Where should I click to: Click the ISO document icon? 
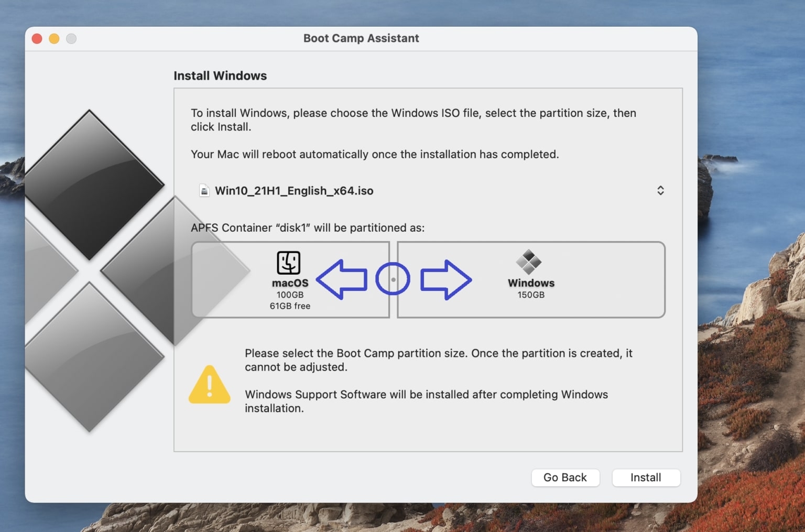point(204,190)
